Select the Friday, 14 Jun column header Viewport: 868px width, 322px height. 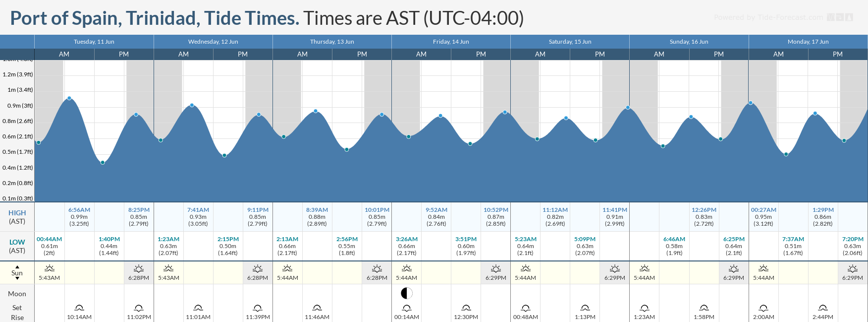pyautogui.click(x=451, y=42)
